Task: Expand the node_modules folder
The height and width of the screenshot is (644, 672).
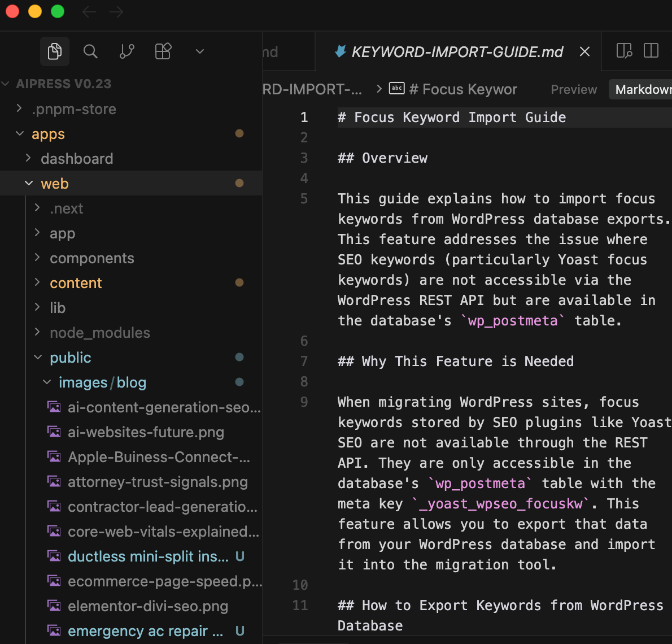Action: (99, 332)
